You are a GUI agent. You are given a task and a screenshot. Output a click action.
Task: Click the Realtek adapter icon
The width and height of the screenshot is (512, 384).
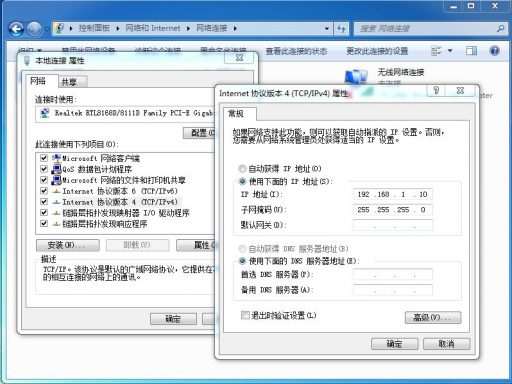coord(45,113)
